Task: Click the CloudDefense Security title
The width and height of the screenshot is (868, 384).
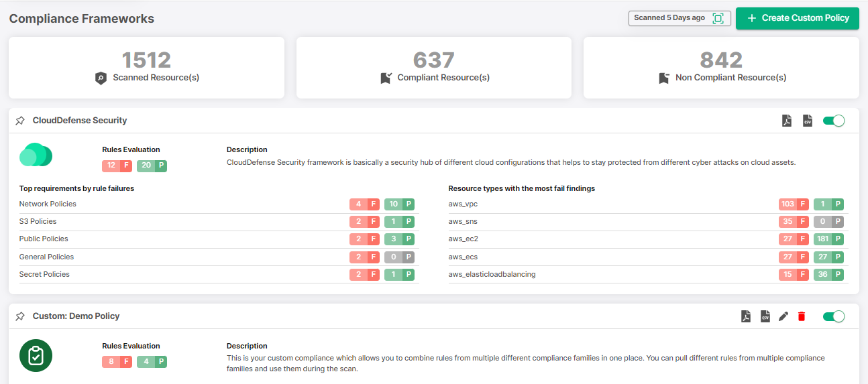Action: pos(80,121)
